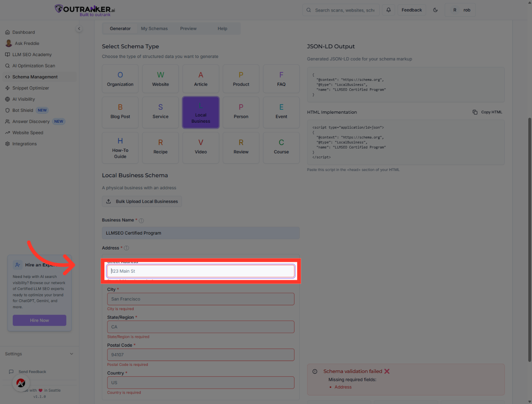The width and height of the screenshot is (532, 404).
Task: Open Bot Shield from the sidebar
Action: click(x=22, y=110)
